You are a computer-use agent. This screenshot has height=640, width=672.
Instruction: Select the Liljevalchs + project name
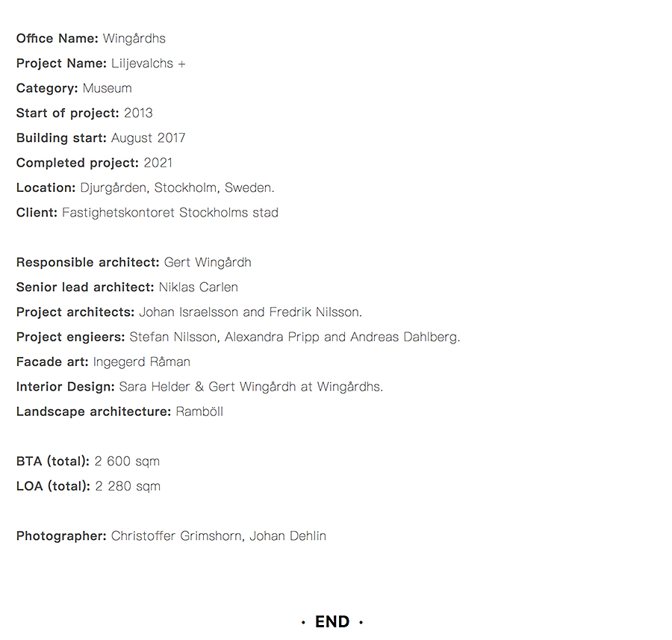(149, 63)
